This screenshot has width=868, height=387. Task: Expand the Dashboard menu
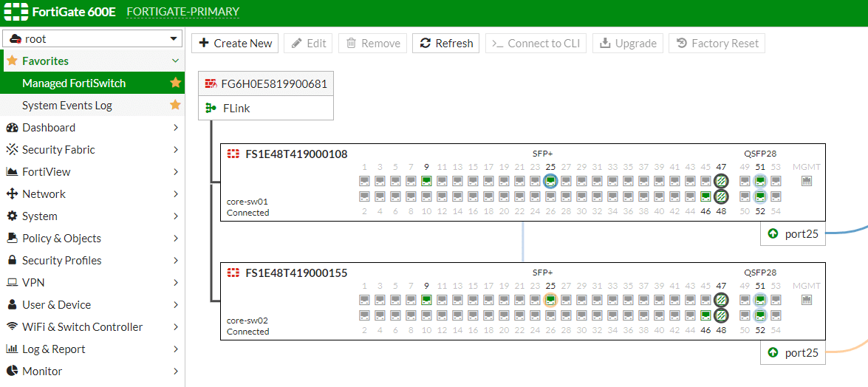pos(92,127)
